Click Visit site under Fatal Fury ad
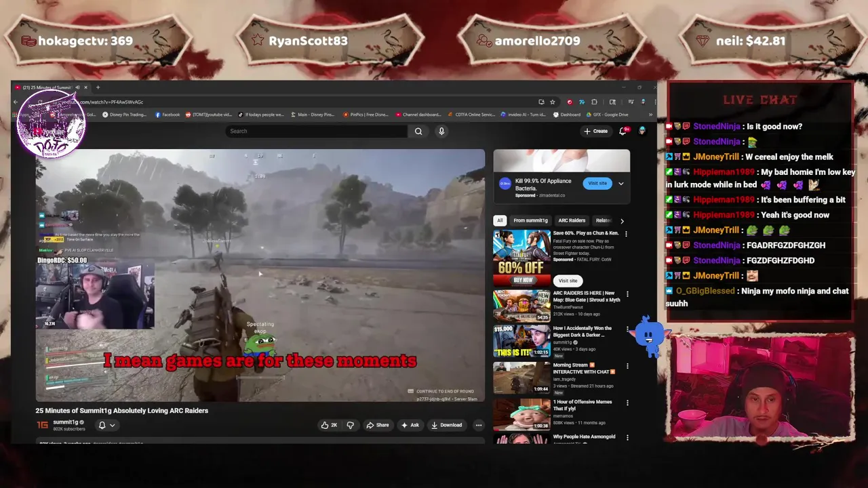The image size is (868, 488). [x=568, y=281]
